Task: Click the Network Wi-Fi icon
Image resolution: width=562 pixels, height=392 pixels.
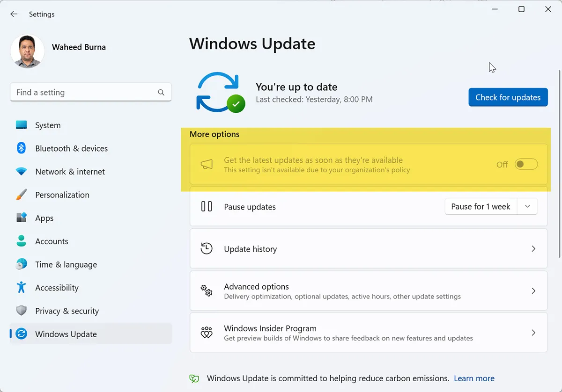Action: point(21,172)
